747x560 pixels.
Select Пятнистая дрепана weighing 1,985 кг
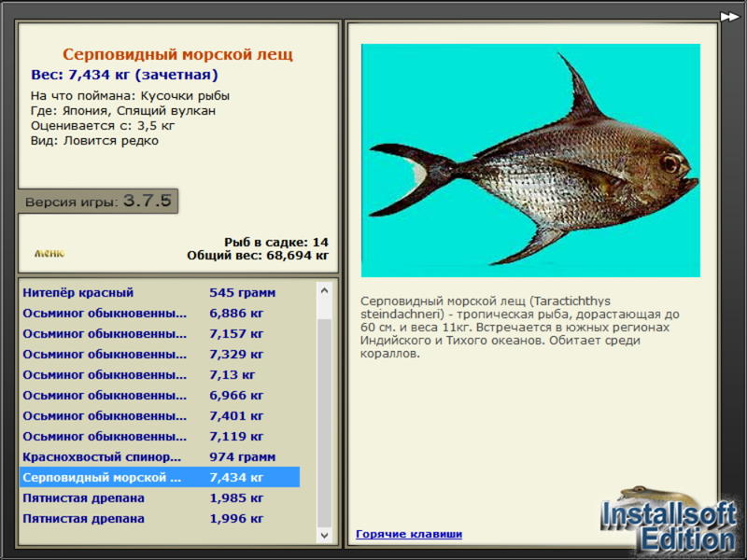point(160,497)
